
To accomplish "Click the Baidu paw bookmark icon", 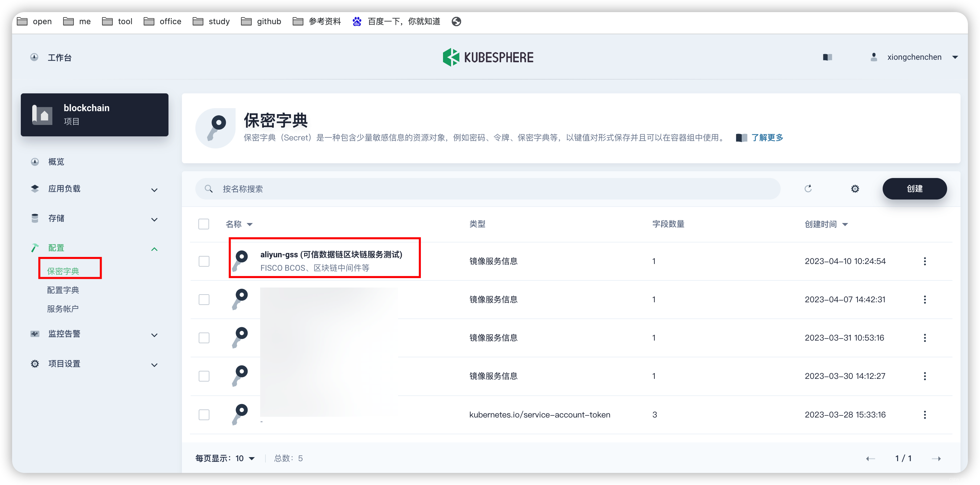I will pos(356,21).
